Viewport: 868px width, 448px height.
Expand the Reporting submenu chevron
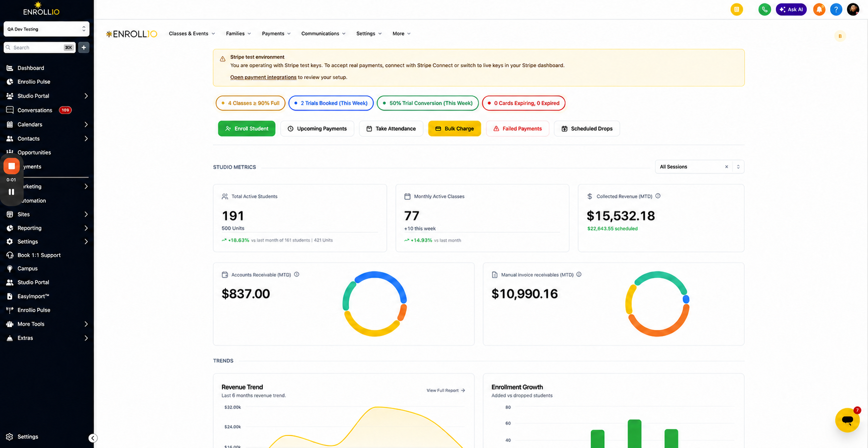[86, 228]
